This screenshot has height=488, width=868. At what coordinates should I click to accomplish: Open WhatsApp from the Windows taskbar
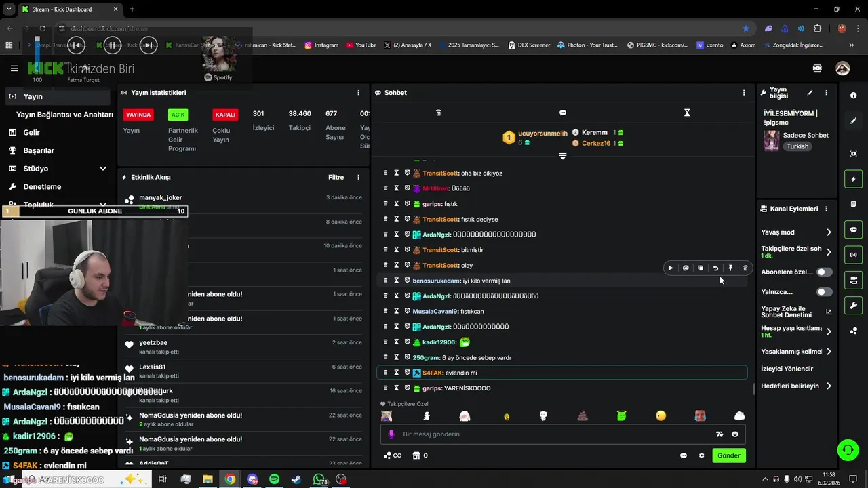[x=319, y=479]
